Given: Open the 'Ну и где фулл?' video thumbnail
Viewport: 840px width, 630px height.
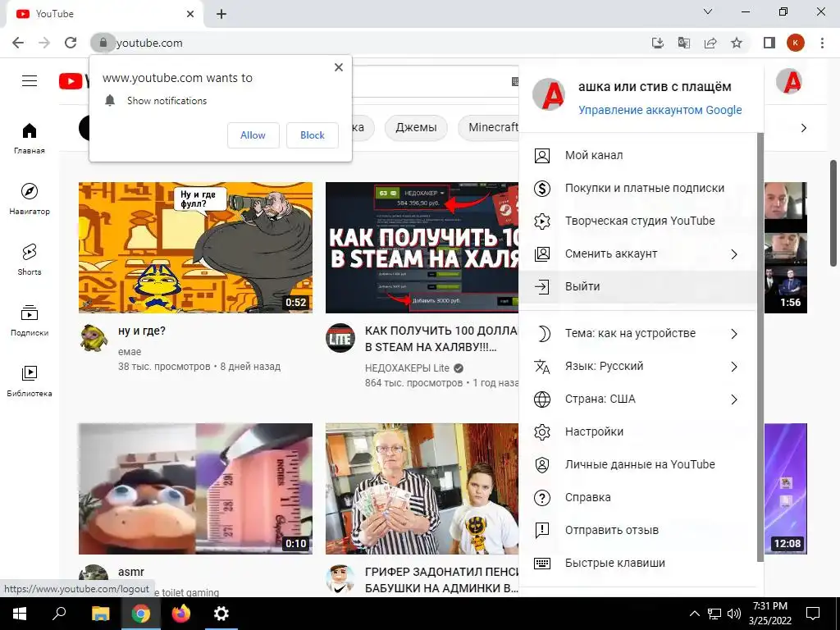Looking at the screenshot, I should click(195, 248).
